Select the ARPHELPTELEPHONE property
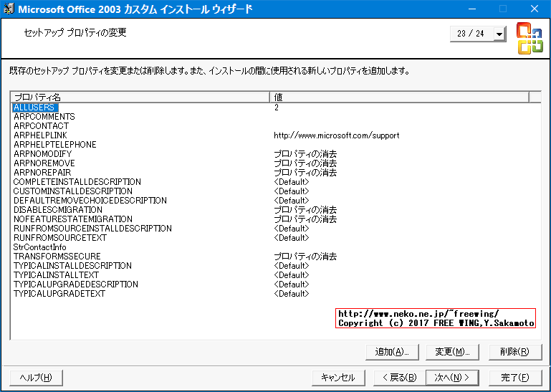Viewport: 551px width, 392px height. pyautogui.click(x=55, y=145)
